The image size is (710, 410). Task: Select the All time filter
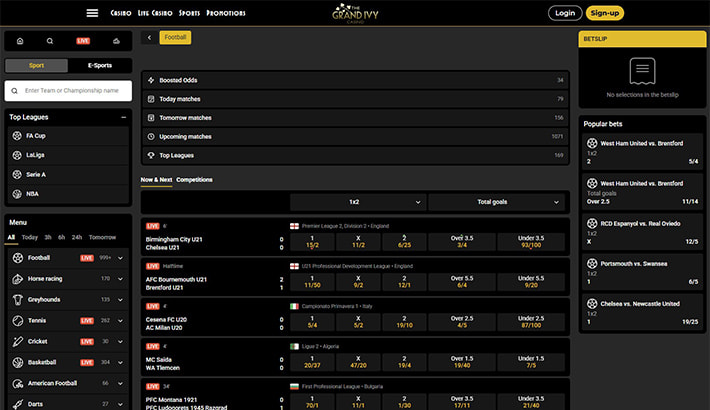click(11, 237)
